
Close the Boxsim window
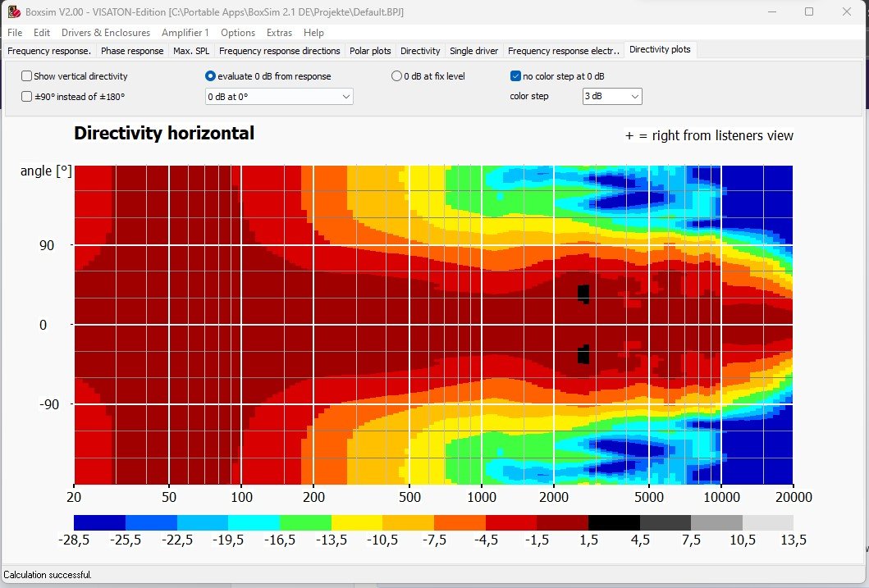tap(847, 11)
